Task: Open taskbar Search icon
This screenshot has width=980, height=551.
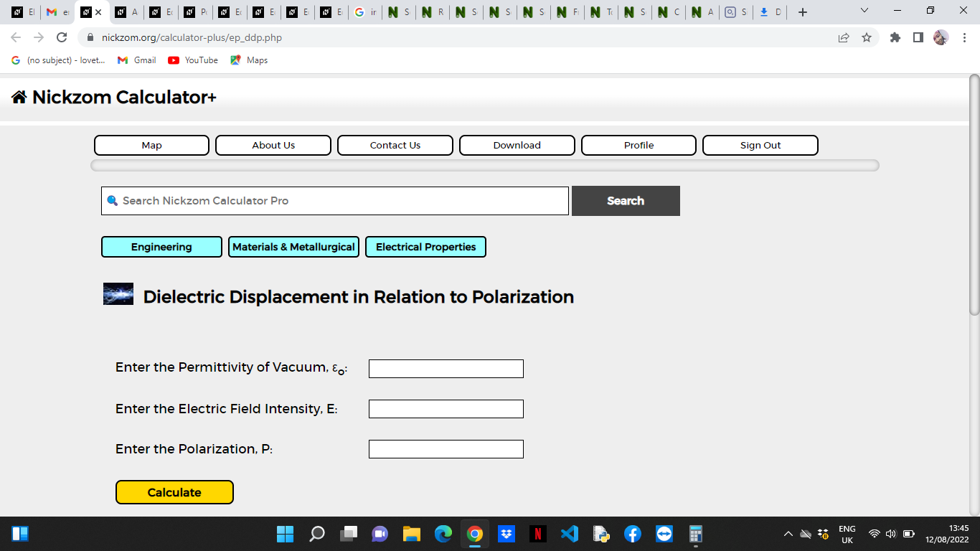Action: click(316, 534)
